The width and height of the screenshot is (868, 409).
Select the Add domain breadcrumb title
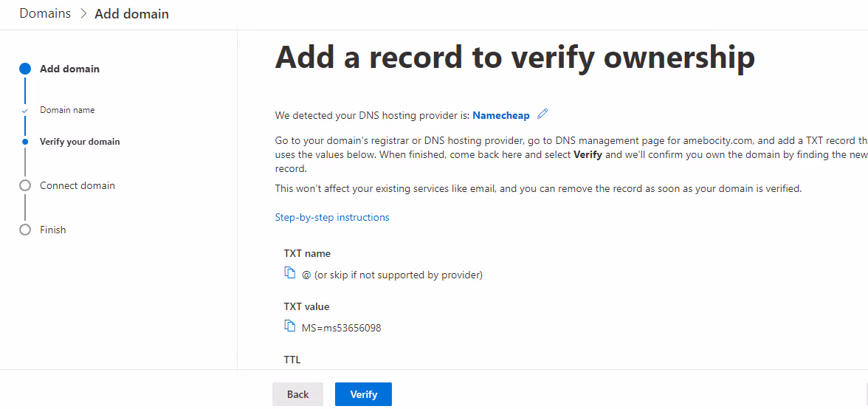coord(131,14)
